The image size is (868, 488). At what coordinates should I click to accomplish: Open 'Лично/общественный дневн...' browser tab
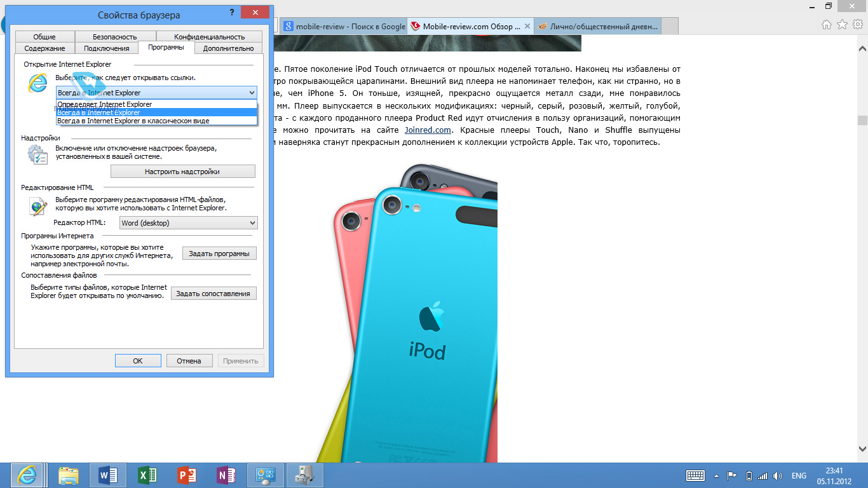click(x=597, y=26)
